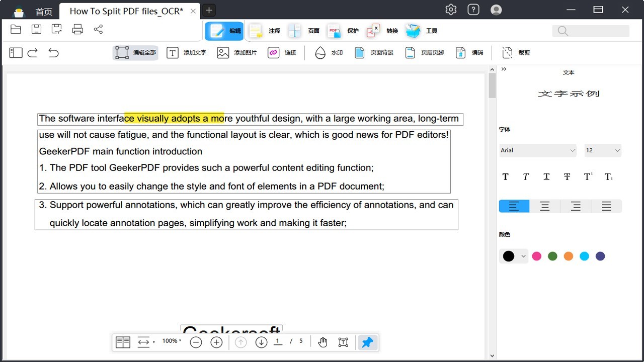The image size is (644, 362).
Task: Select the hand pan tool
Action: click(x=323, y=342)
